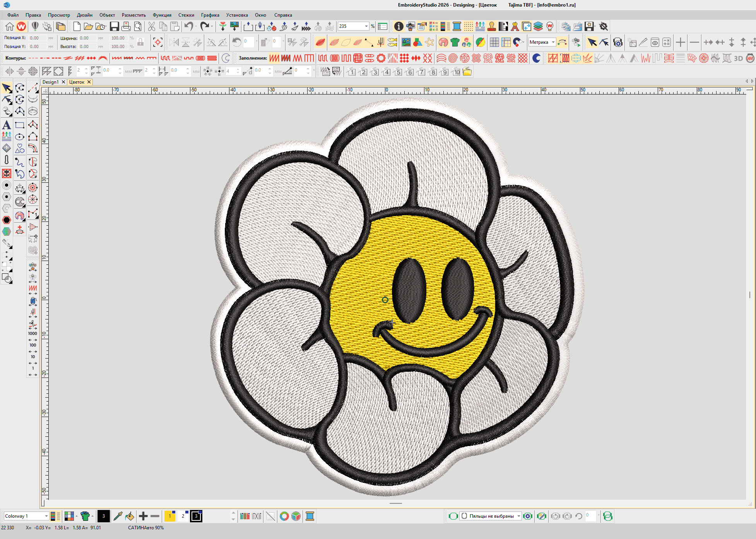Create a new blank design
Viewport: 756px width, 539px height.
(77, 26)
